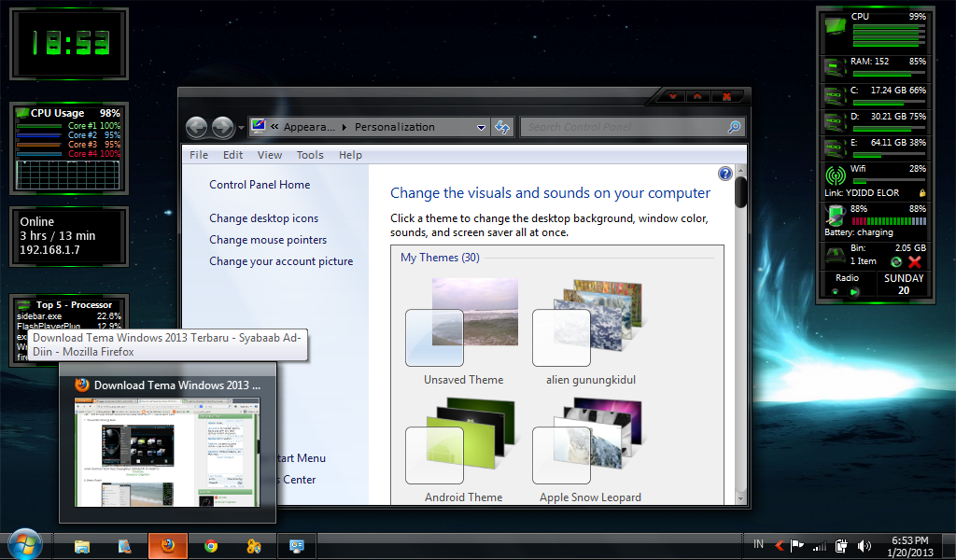The width and height of the screenshot is (956, 560).
Task: Start playback with the Radio gadget play button
Action: [853, 290]
